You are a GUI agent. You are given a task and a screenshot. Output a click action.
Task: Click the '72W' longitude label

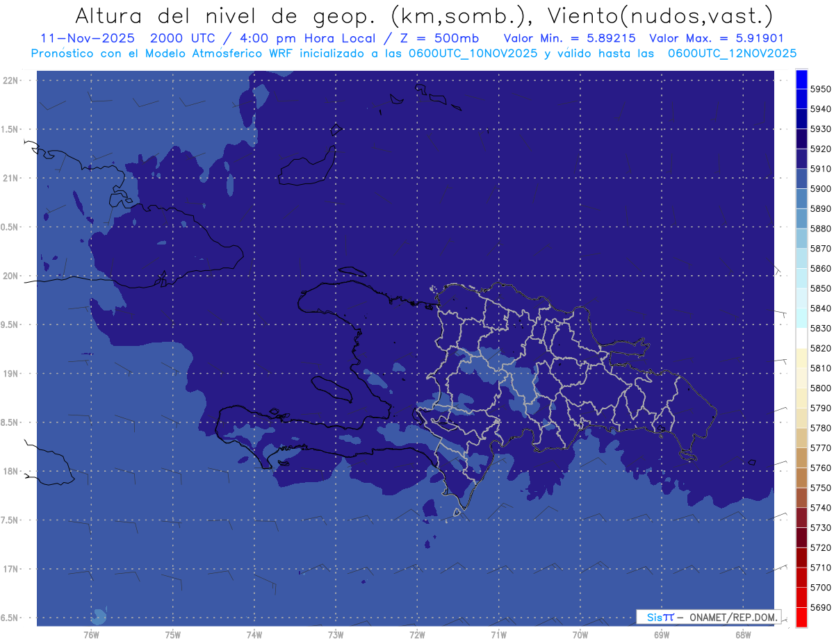tap(417, 634)
